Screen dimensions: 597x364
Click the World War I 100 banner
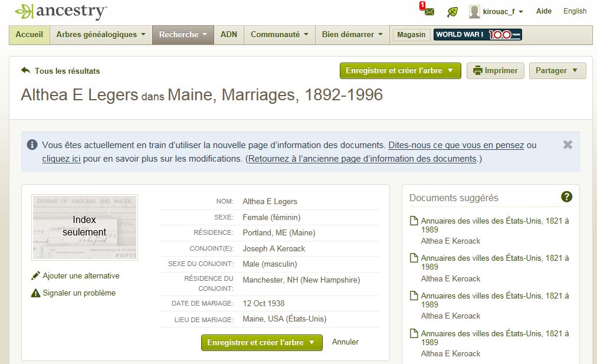point(478,35)
